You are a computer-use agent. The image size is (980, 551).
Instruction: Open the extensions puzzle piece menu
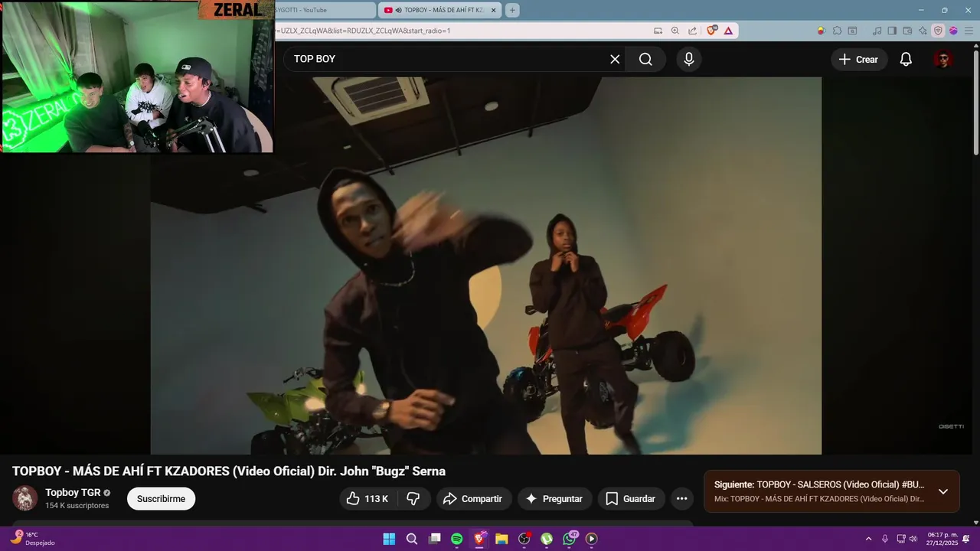pyautogui.click(x=837, y=31)
